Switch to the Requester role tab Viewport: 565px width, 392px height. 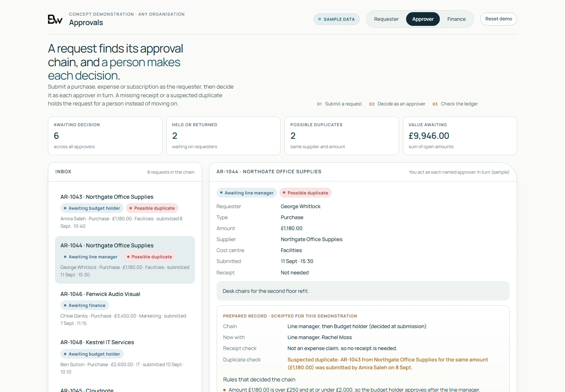coord(386,19)
